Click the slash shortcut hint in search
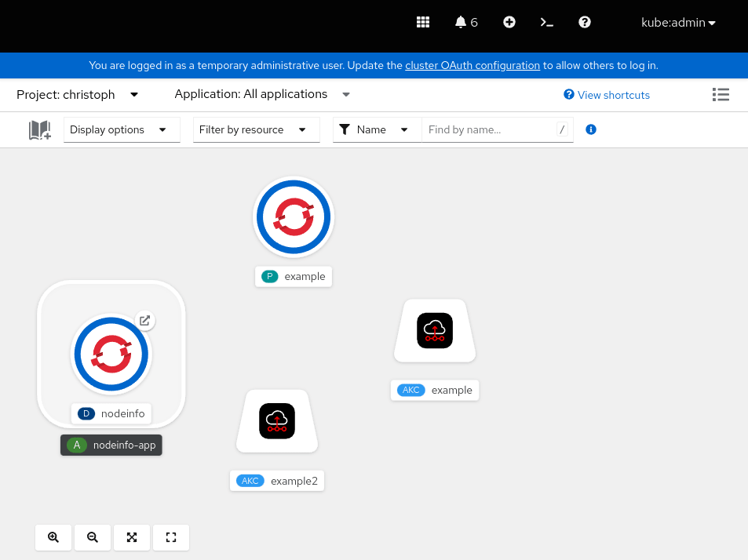This screenshot has width=748, height=560. [562, 129]
